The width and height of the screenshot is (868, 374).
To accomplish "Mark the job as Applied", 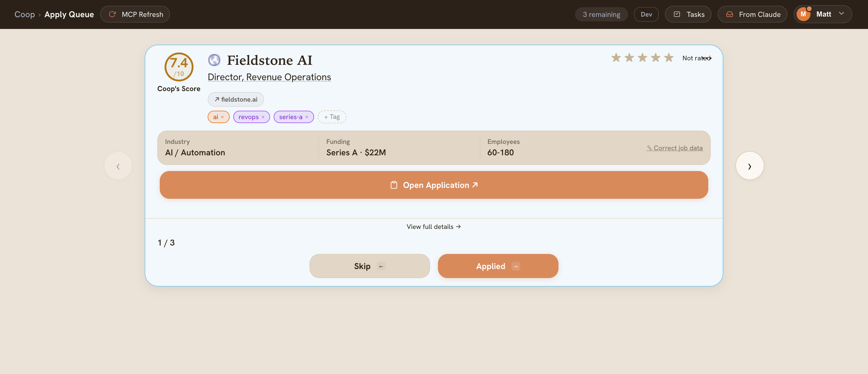I will [498, 266].
